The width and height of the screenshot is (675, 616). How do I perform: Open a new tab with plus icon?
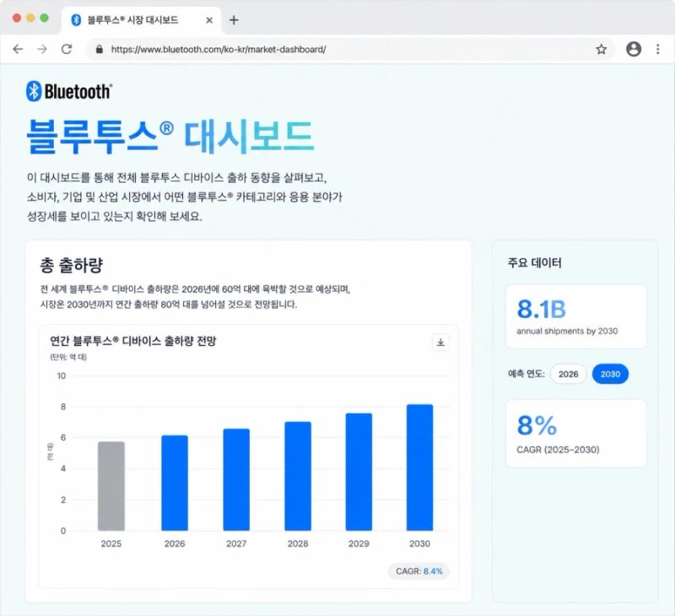coord(234,20)
